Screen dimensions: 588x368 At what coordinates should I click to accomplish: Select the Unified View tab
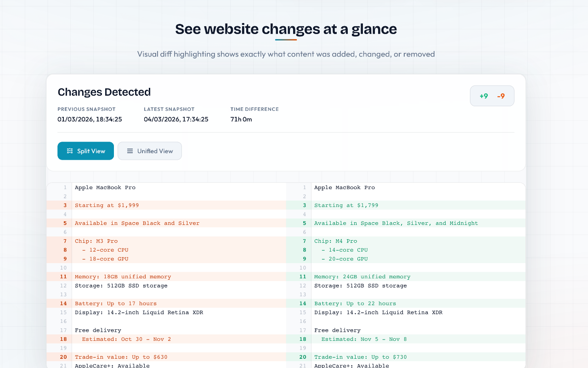pos(149,150)
